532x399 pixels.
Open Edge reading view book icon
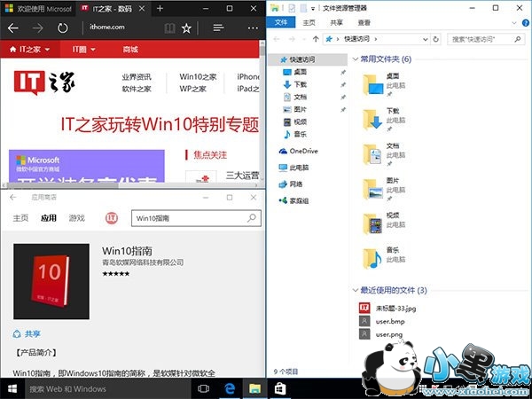click(169, 28)
